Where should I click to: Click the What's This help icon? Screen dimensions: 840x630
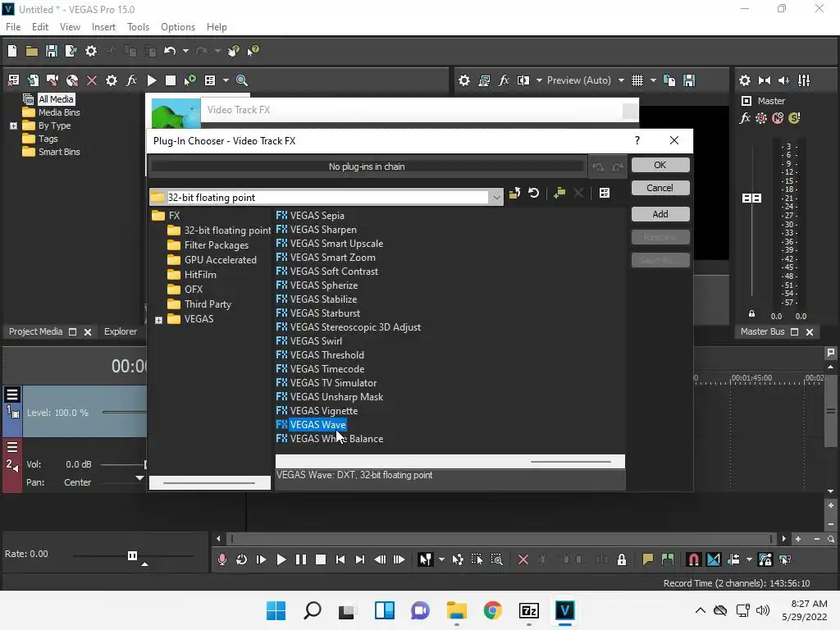click(x=253, y=51)
